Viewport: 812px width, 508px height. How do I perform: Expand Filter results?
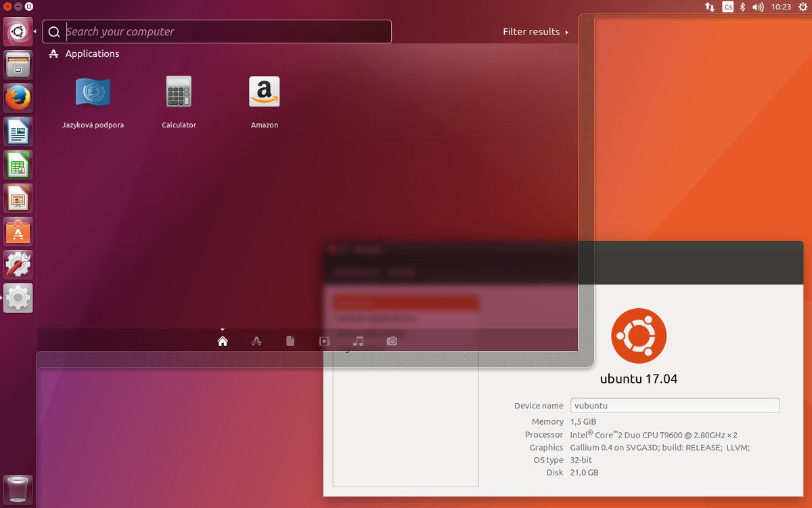point(535,32)
